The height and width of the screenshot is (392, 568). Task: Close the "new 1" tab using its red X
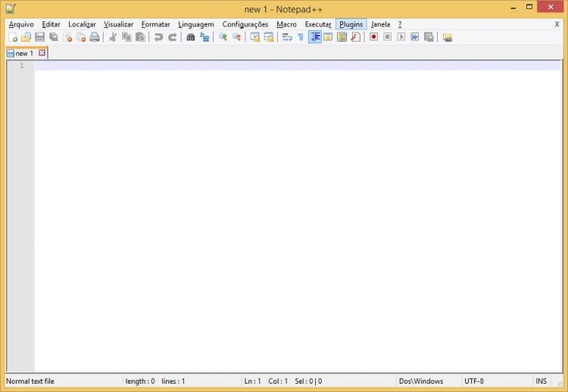pos(42,53)
